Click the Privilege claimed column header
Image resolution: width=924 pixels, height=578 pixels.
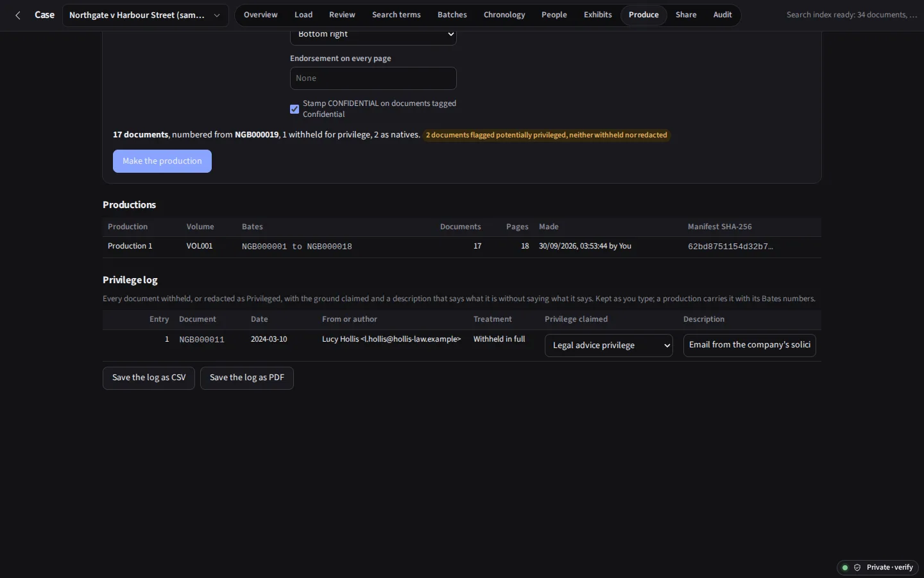(x=576, y=319)
